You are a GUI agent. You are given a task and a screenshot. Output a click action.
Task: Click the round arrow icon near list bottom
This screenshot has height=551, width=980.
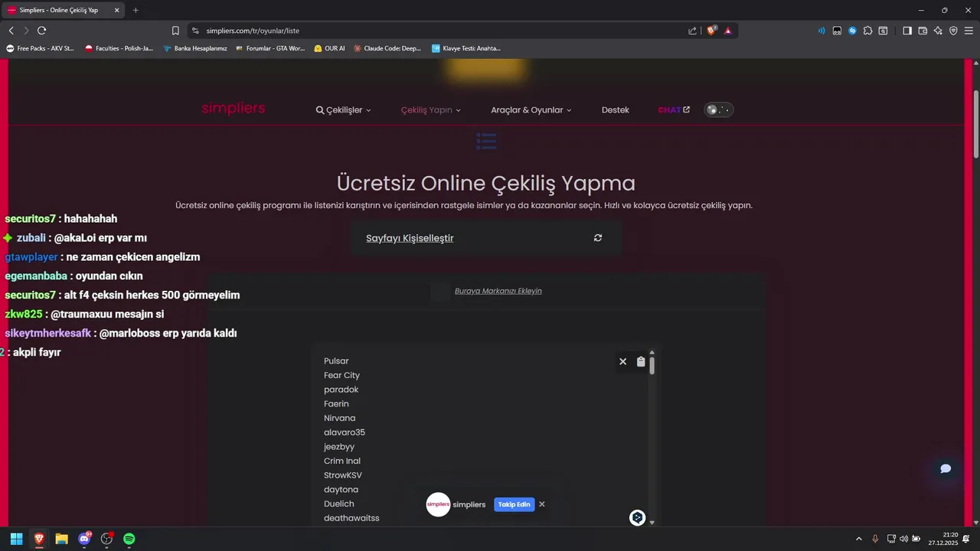click(x=637, y=518)
